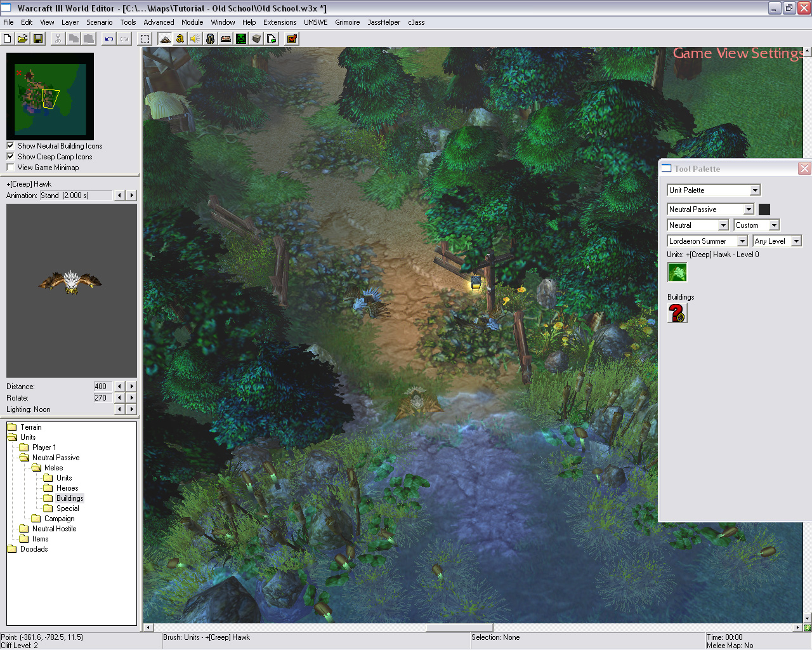Open the Lordaeron Summer tileset dropdown
The width and height of the screenshot is (812, 650).
coord(707,241)
